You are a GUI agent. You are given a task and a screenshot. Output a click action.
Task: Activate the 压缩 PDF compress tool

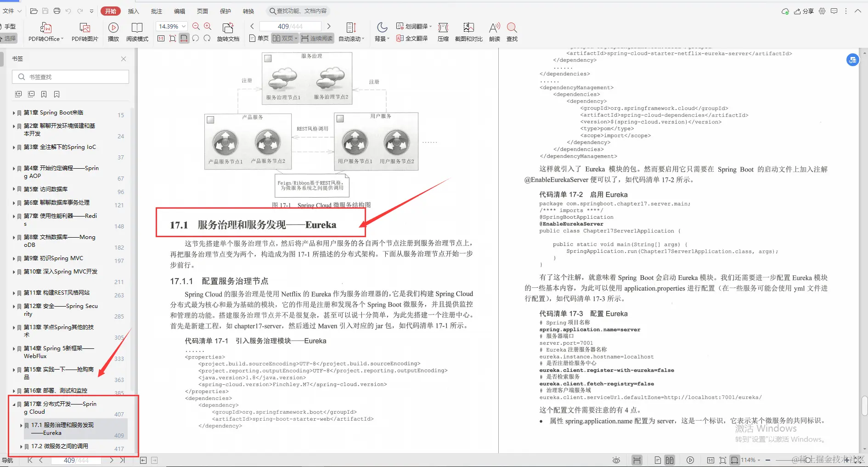coord(442,31)
